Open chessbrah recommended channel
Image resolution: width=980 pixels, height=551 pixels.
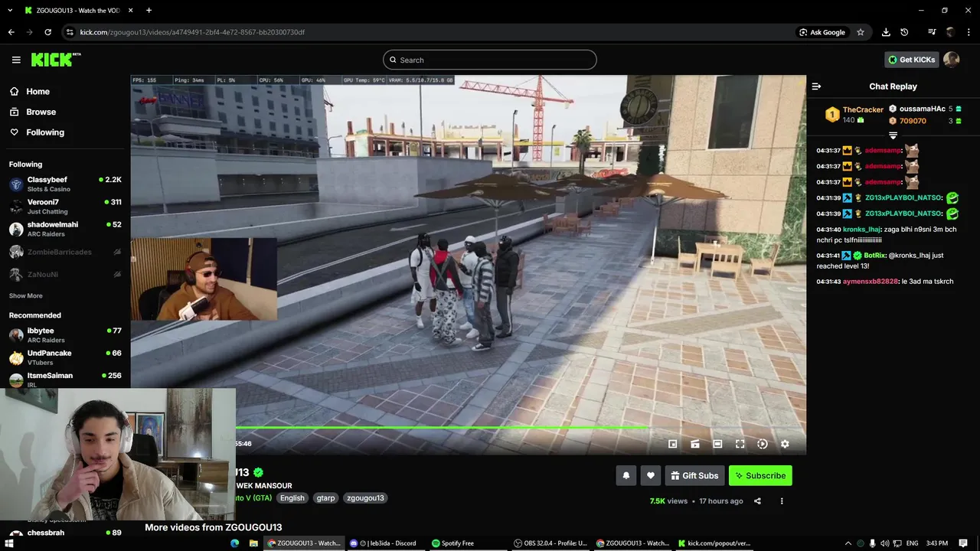tap(65, 533)
